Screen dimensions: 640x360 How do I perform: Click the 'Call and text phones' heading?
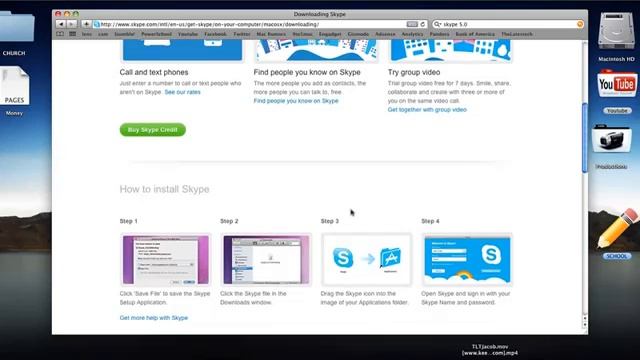pos(154,72)
